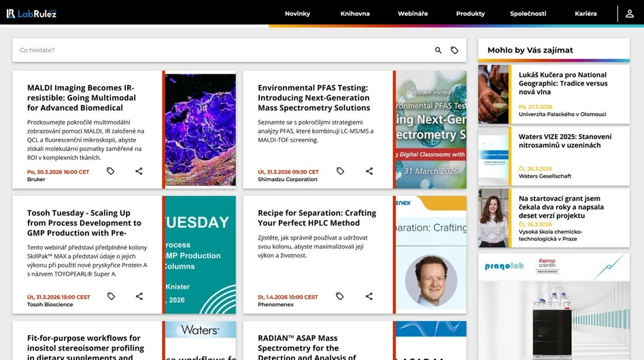Image resolution: width=644 pixels, height=360 pixels.
Task: Open the tag filter icon in search bar
Action: 454,50
